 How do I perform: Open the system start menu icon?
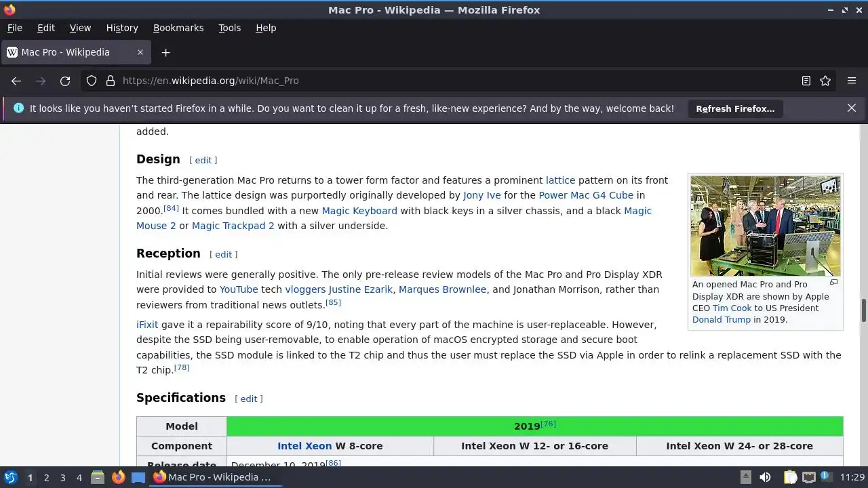[x=11, y=477]
